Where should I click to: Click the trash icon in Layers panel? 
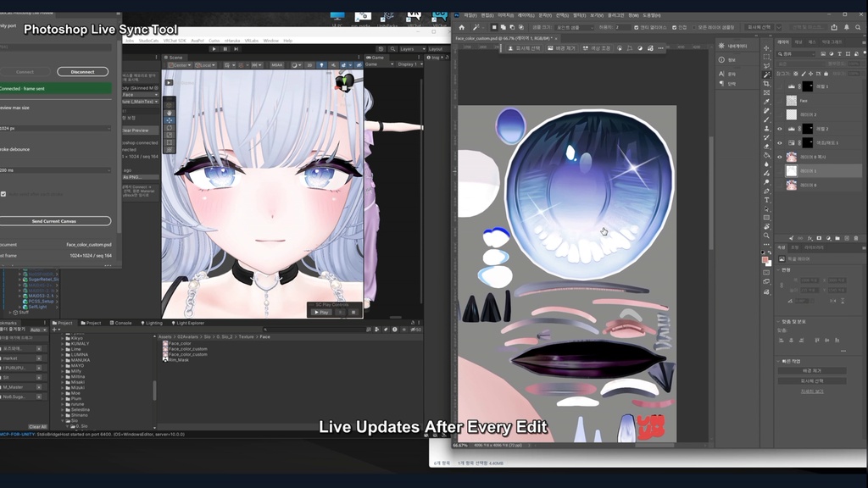point(856,238)
